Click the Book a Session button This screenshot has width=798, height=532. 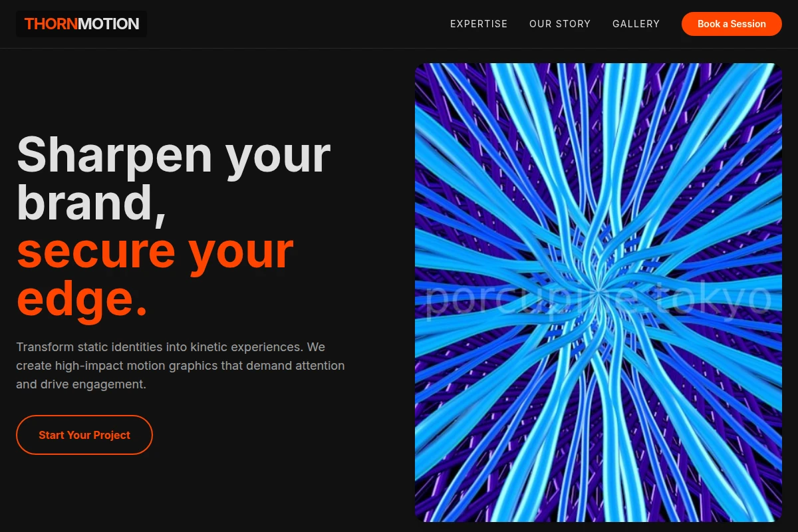coord(731,24)
